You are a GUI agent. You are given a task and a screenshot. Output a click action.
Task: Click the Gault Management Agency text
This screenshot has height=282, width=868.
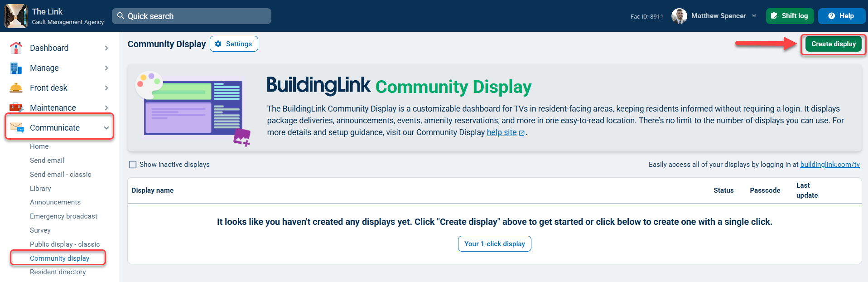pyautogui.click(x=68, y=22)
